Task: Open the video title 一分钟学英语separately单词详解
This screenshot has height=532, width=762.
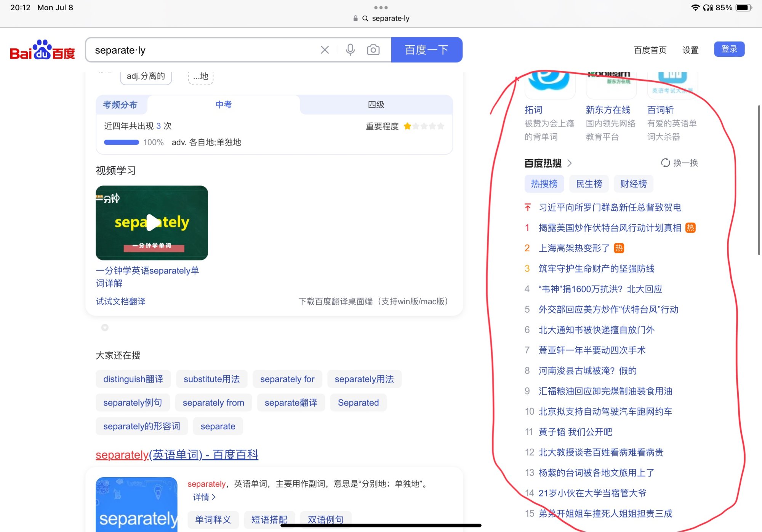Action: coord(147,277)
